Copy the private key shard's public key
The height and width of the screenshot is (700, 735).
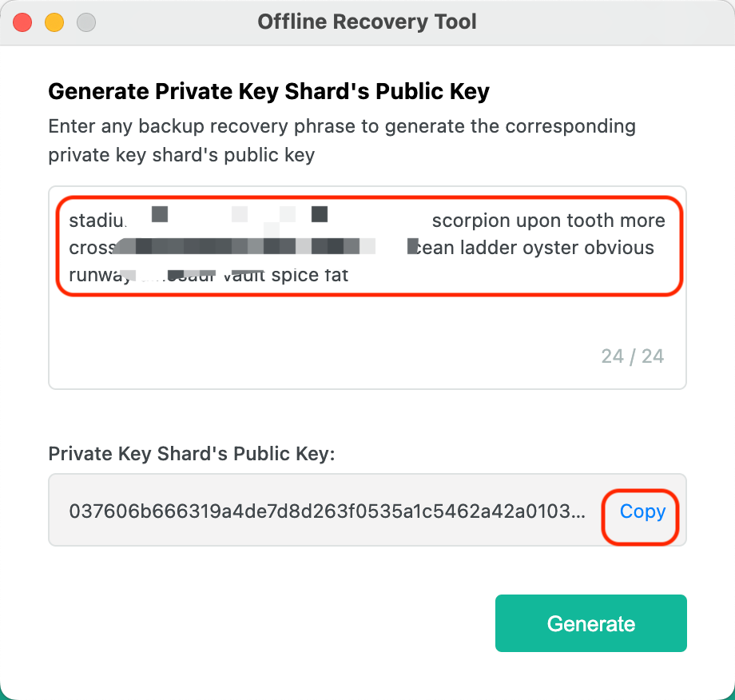point(642,511)
